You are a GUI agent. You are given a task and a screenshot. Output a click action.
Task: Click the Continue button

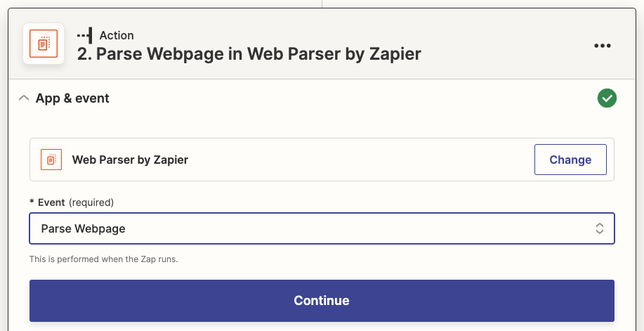pyautogui.click(x=322, y=301)
